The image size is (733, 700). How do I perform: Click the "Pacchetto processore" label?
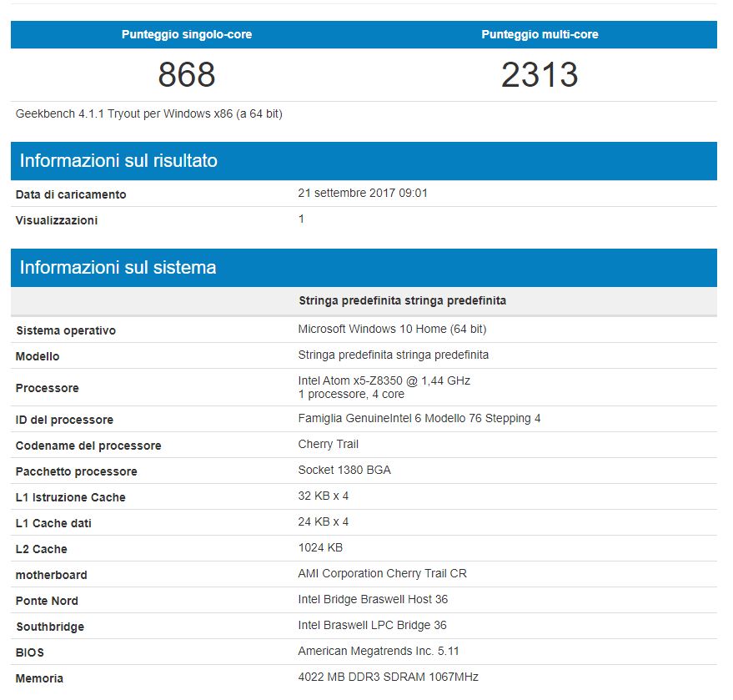pos(76,471)
